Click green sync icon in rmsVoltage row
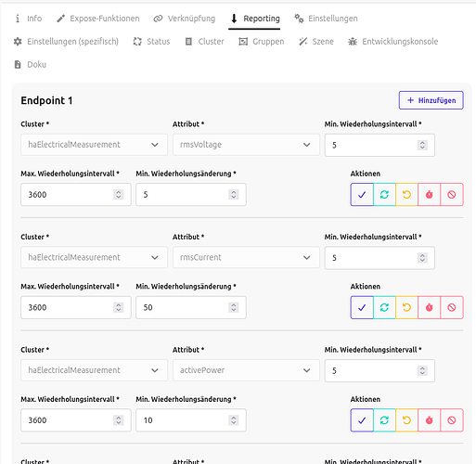The image size is (476, 464). click(384, 195)
